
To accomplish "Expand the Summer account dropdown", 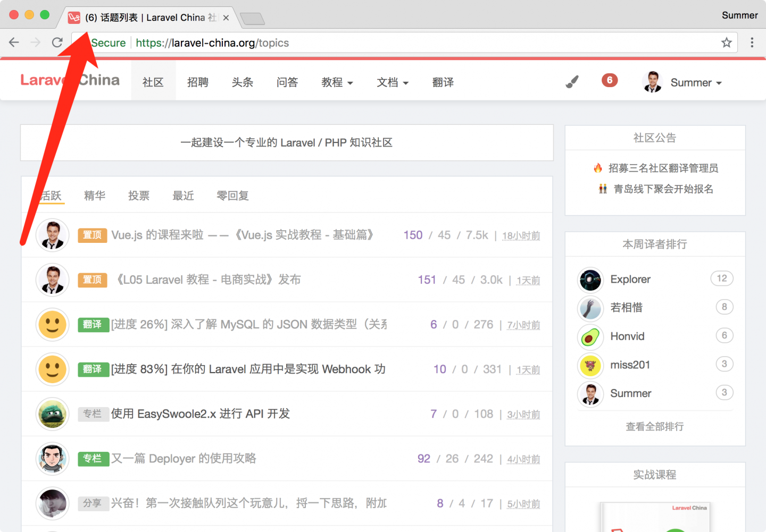I will (696, 83).
